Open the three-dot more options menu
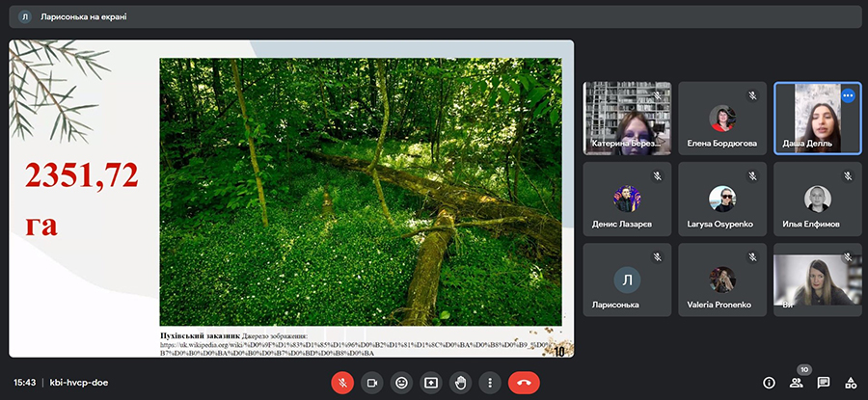Screen dimensions: 868x400 (490, 383)
